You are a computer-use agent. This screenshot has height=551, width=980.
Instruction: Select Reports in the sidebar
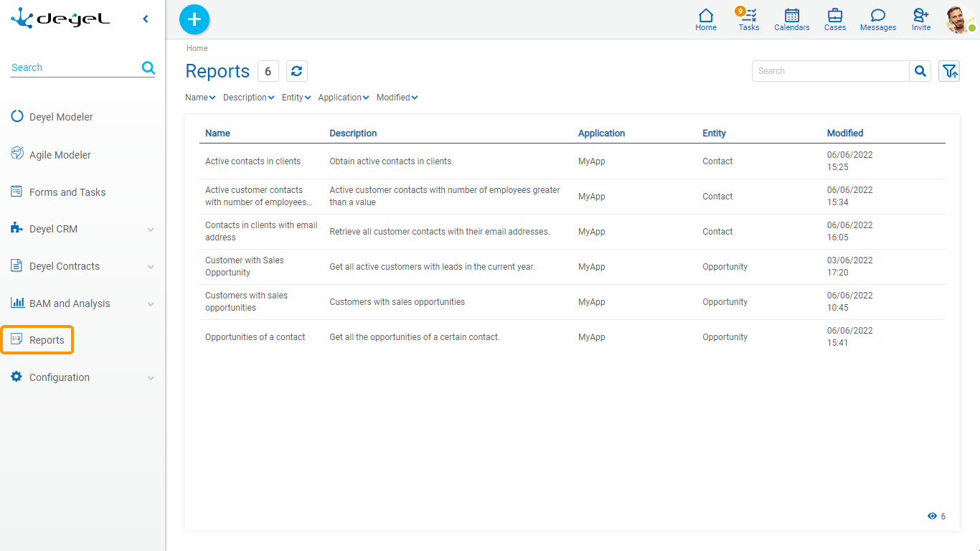click(x=47, y=340)
